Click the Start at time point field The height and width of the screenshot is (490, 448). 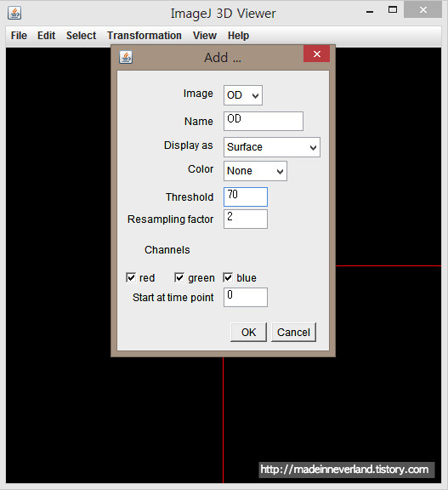[x=246, y=297]
